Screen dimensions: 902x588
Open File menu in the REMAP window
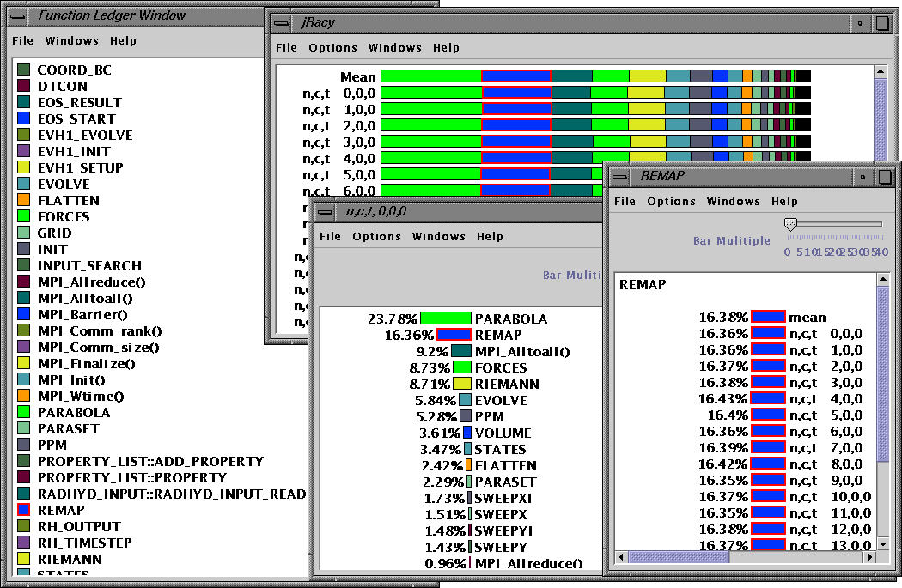[x=625, y=201]
